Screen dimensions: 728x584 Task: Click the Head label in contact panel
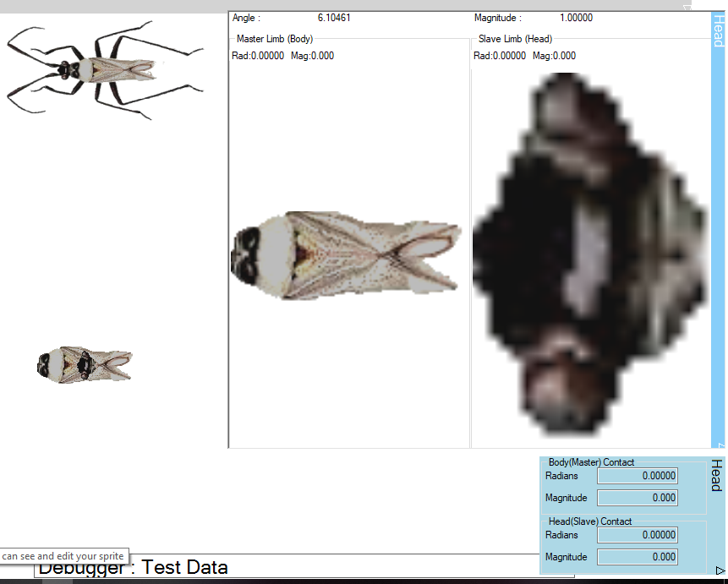716,475
